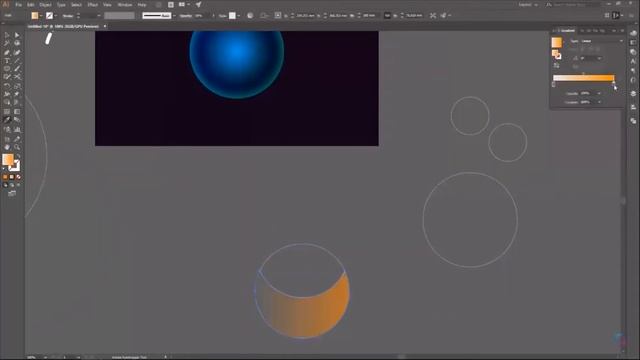Pick the Column Graph tool
640x360 pixels.
(x=17, y=129)
